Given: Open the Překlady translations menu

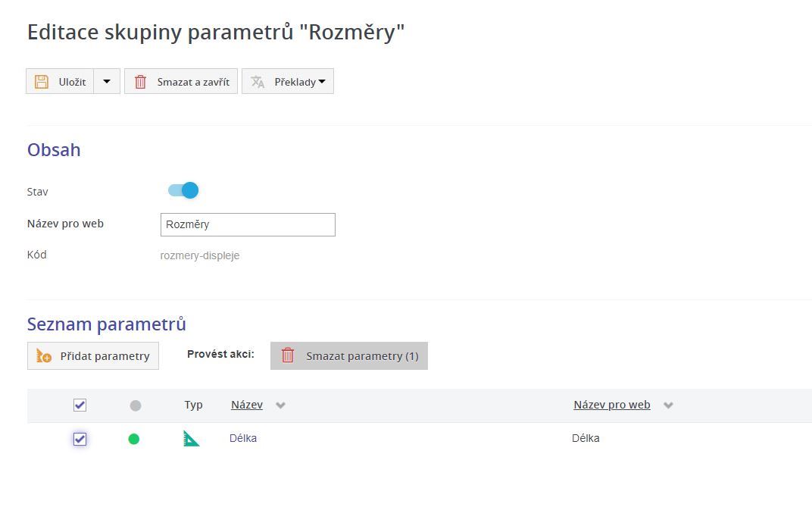Looking at the screenshot, I should coord(288,82).
